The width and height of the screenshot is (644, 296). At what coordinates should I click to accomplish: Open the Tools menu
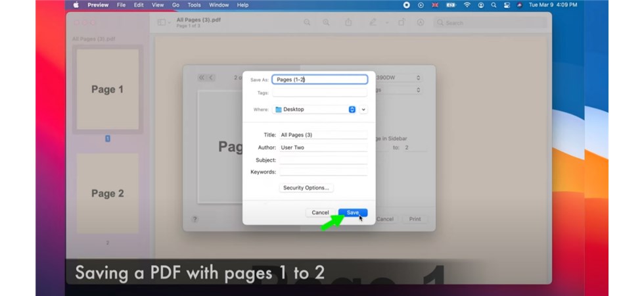[x=194, y=5]
